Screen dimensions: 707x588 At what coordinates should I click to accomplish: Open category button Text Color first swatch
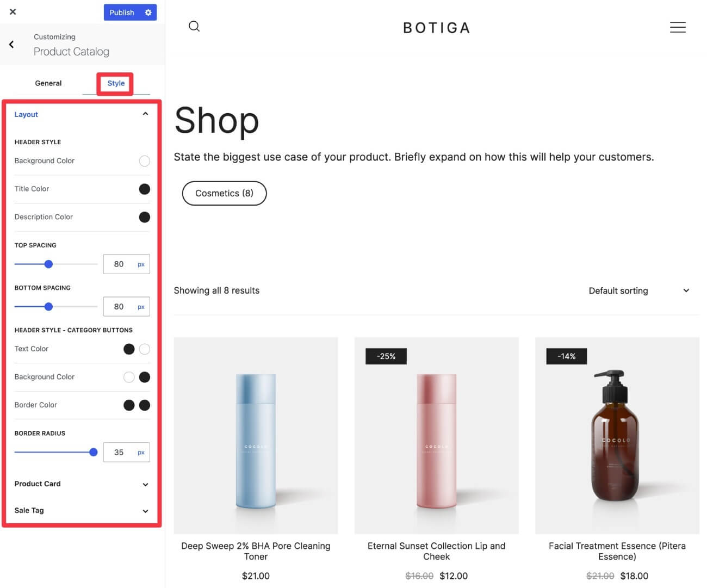click(129, 349)
